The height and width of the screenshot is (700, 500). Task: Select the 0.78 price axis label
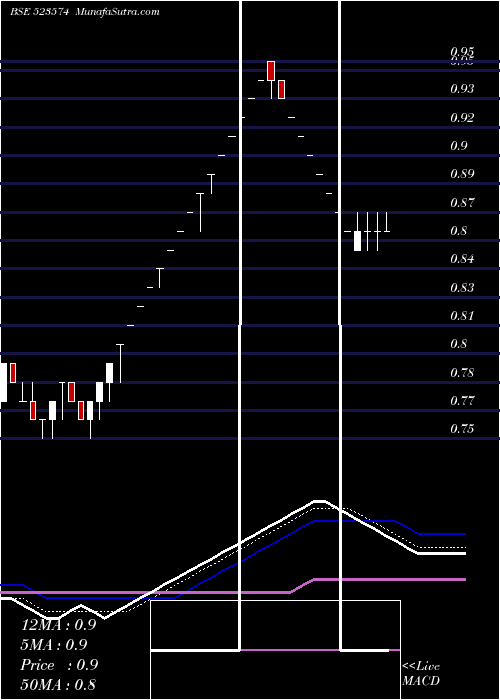click(462, 373)
